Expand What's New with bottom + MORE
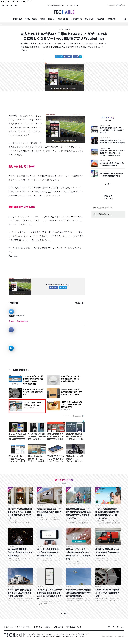128x644 pixels. click(x=64, y=614)
